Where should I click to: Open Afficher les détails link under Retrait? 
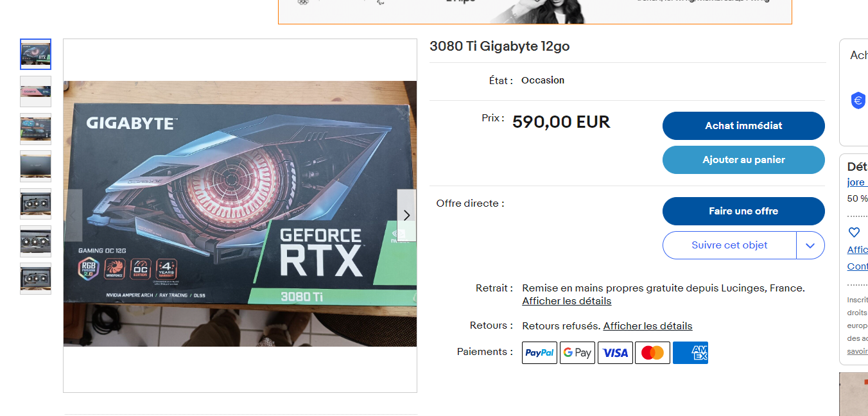click(x=567, y=301)
